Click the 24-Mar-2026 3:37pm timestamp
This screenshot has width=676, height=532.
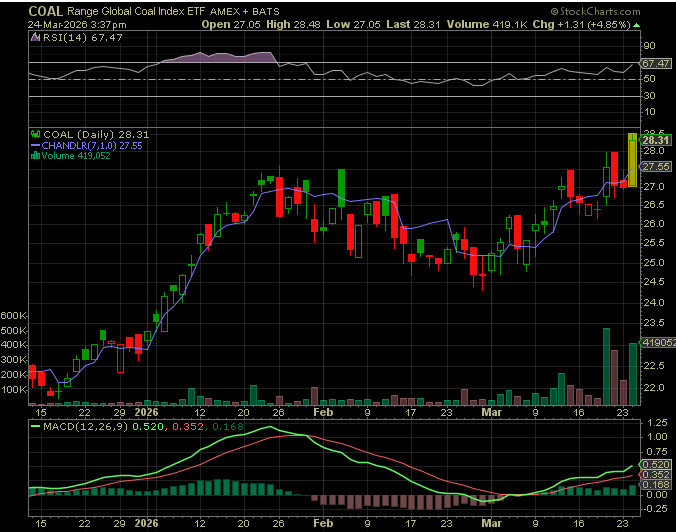[x=77, y=25]
